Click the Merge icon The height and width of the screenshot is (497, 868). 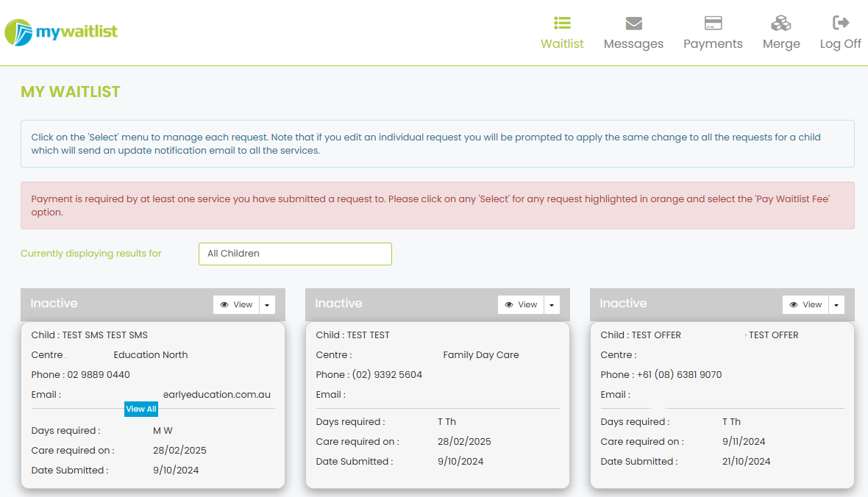[780, 23]
